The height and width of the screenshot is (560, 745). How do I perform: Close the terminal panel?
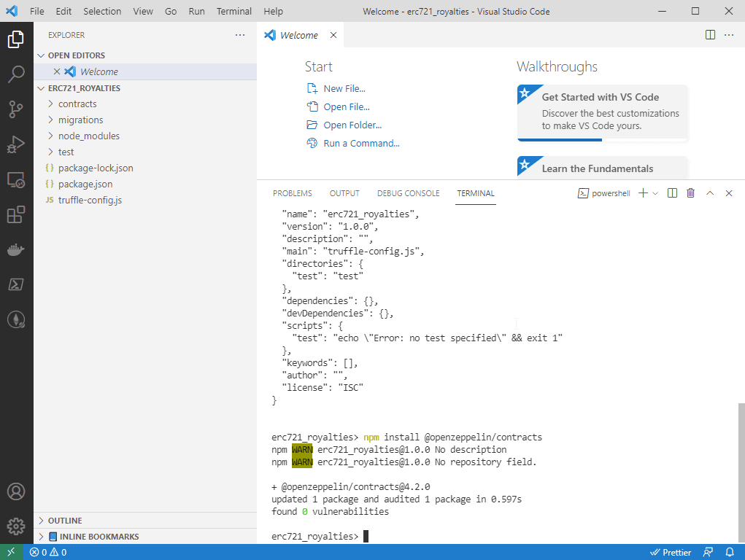[729, 192]
